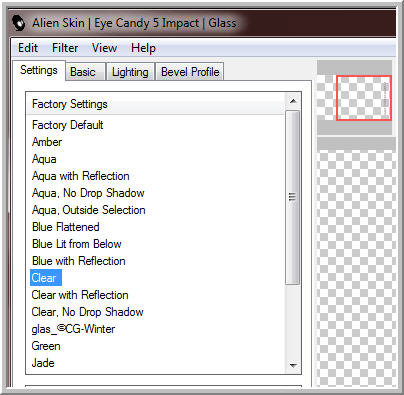Screen dimensions: 404x395
Task: Click the preset list scroll up arrow
Action: coord(293,101)
